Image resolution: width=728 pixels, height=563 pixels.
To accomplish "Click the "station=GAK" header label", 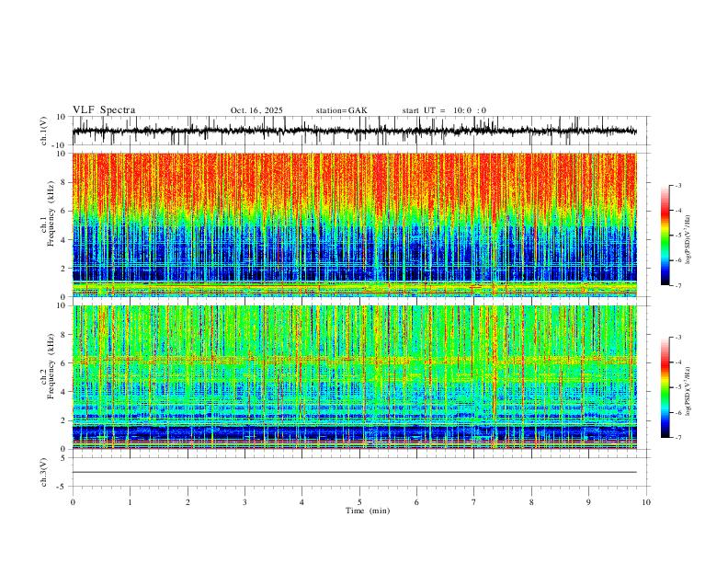I will [x=341, y=110].
